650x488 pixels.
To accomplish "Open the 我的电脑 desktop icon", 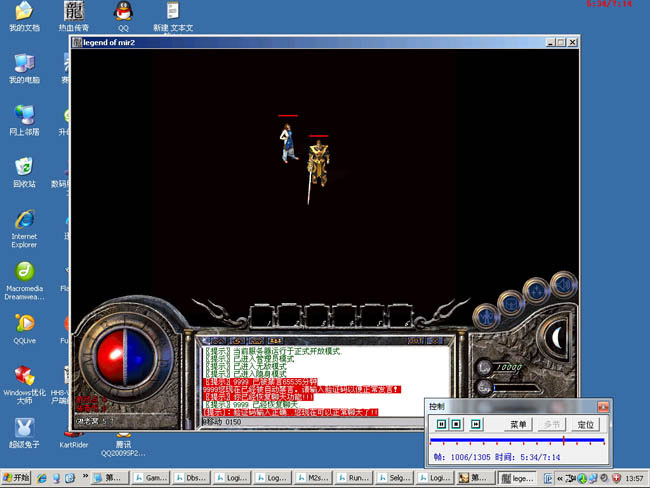I will (24, 69).
